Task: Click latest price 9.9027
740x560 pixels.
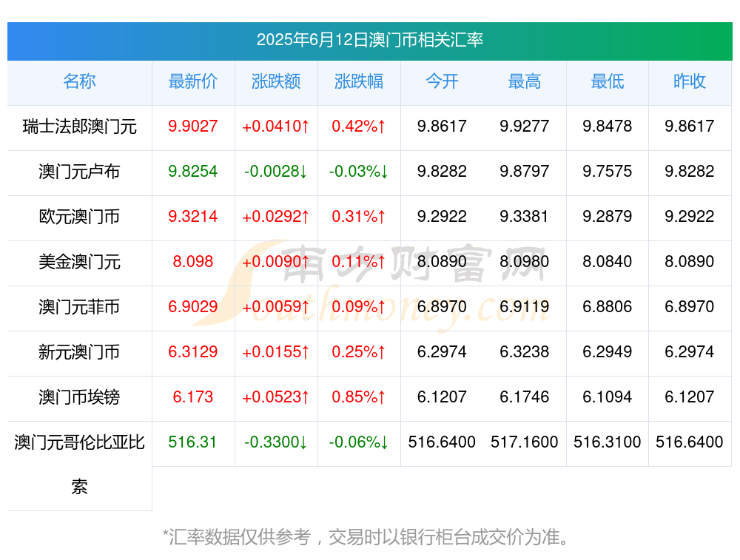Action: click(x=193, y=126)
